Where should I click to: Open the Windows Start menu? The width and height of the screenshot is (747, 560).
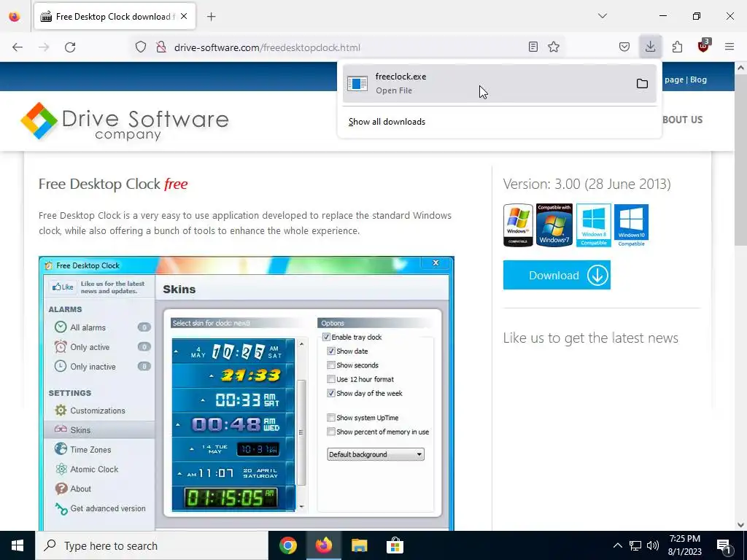(18, 545)
